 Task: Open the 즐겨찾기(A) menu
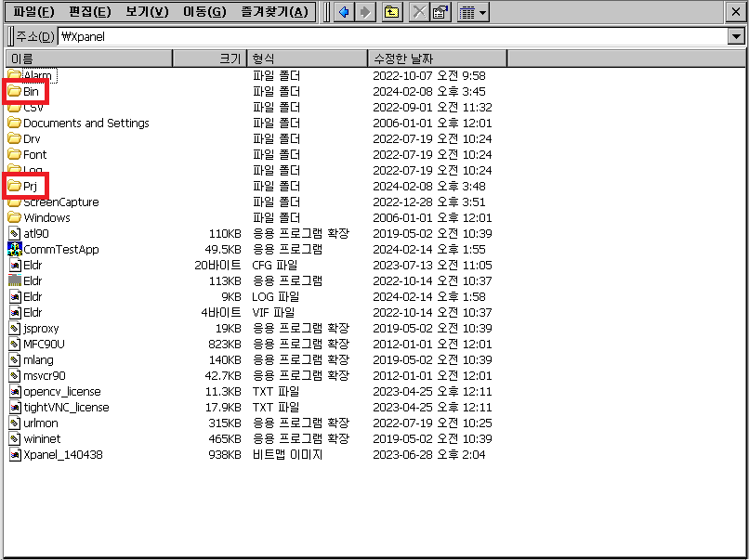pyautogui.click(x=275, y=12)
